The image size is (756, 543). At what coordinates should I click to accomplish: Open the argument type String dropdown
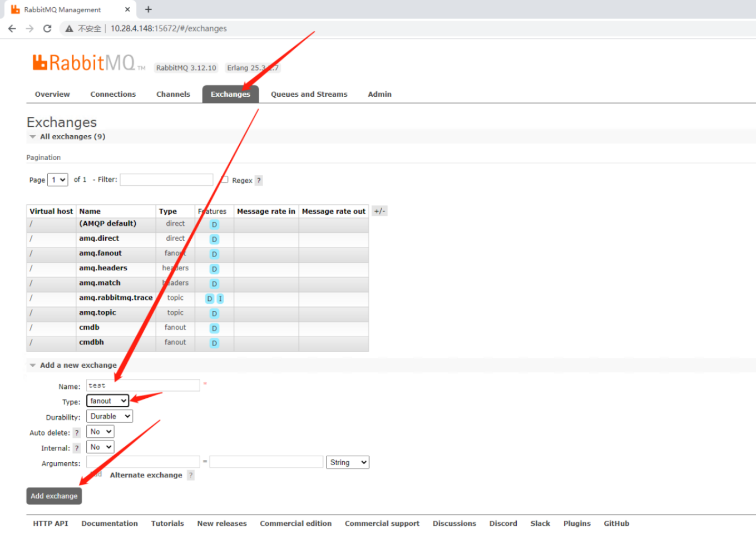click(x=348, y=462)
